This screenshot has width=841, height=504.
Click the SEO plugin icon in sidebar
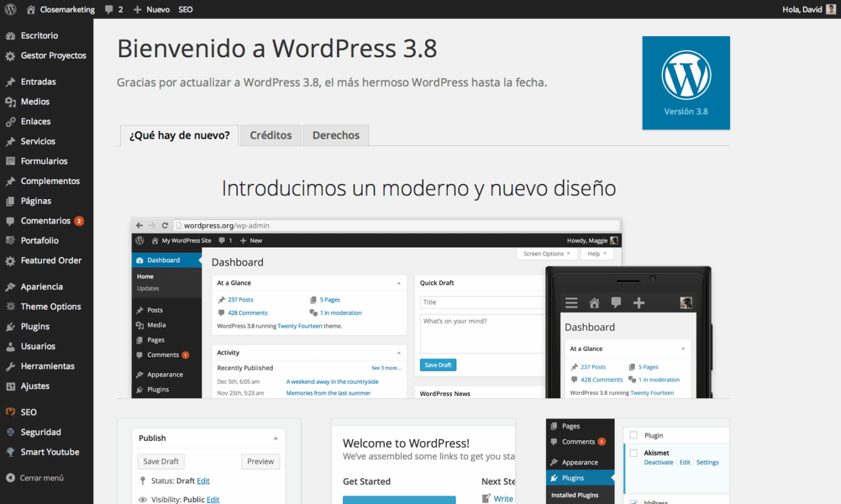(10, 412)
